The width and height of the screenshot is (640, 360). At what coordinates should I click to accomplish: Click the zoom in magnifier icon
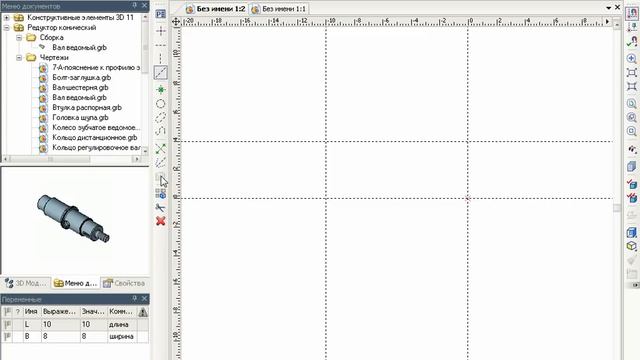coord(632,59)
